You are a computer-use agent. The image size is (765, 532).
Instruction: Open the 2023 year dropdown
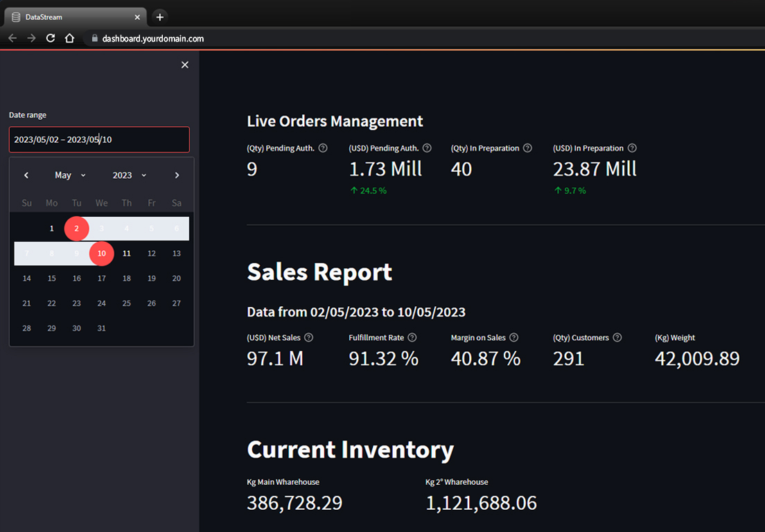130,175
